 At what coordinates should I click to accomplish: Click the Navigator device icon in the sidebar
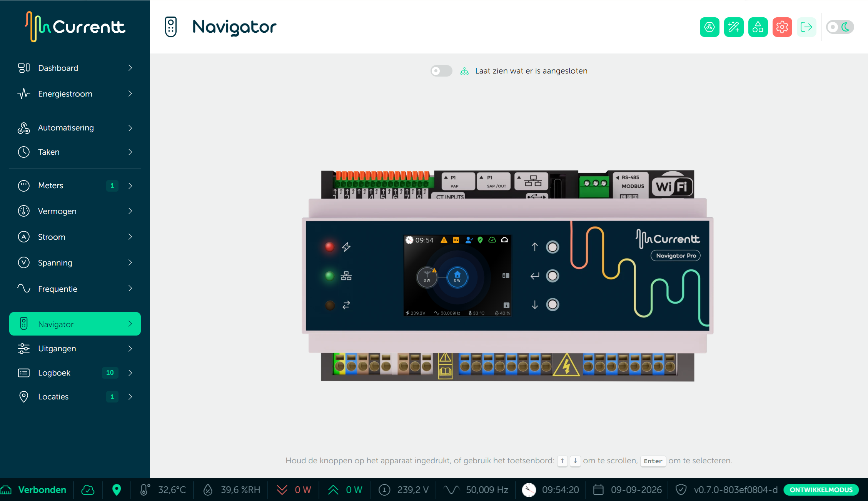(24, 324)
